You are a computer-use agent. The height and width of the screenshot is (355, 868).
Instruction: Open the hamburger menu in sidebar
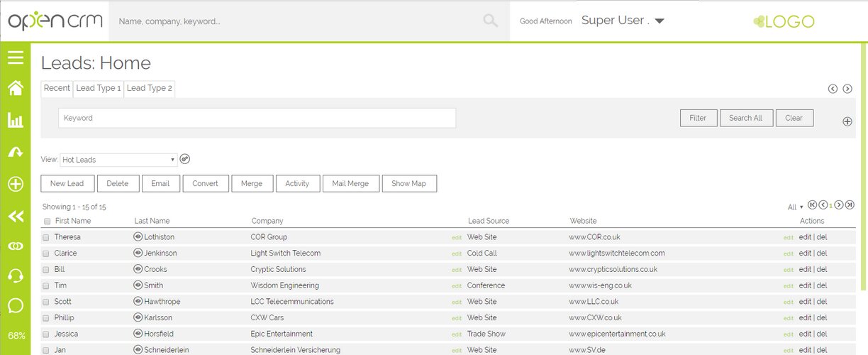coord(15,58)
